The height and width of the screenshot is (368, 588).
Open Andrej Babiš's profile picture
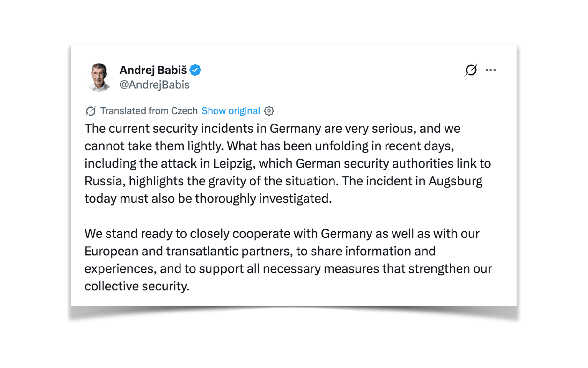coord(99,77)
